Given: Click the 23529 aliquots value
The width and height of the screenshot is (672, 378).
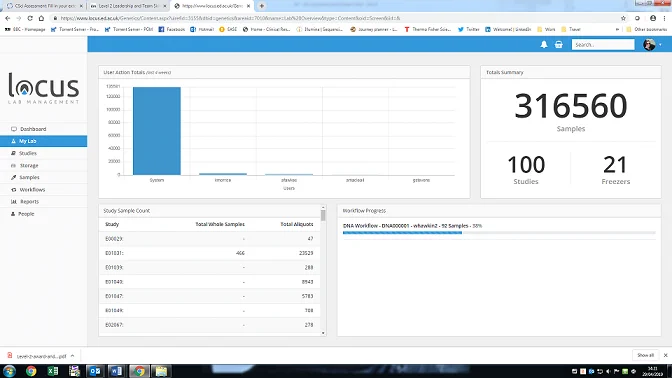Looking at the screenshot, I should pos(306,253).
